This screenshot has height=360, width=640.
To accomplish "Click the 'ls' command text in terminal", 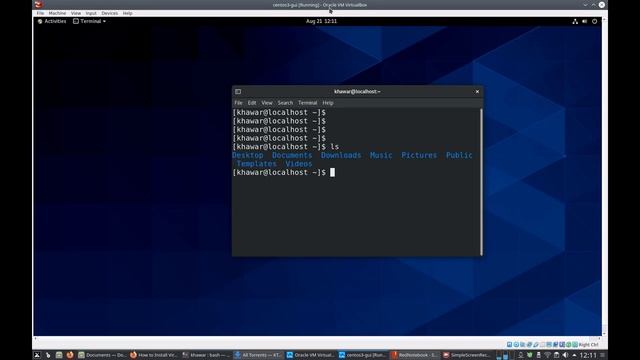I will click(335, 147).
